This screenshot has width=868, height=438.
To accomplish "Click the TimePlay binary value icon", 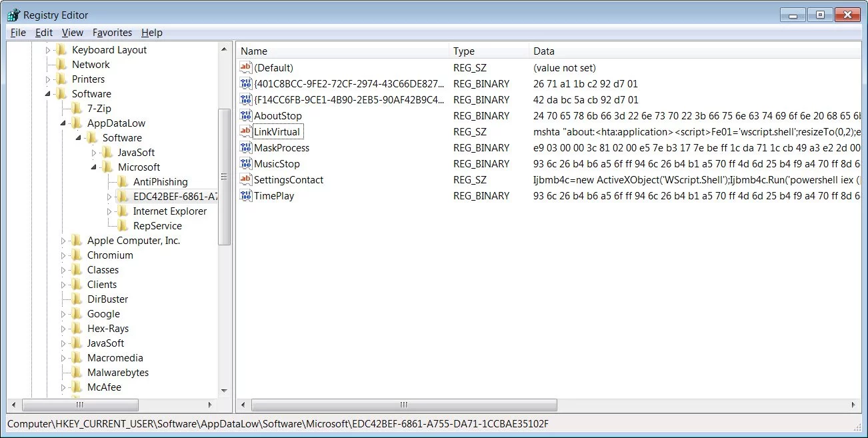I will point(246,196).
